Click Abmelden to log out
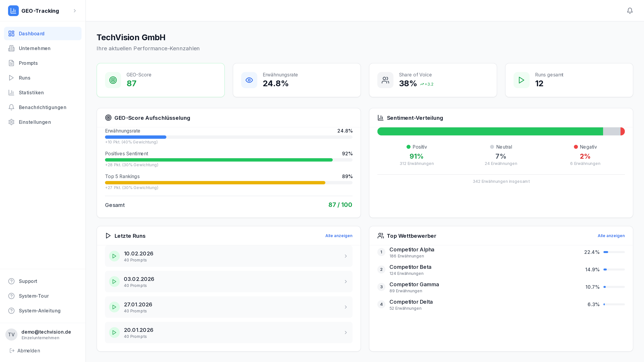The height and width of the screenshot is (362, 644). [28, 351]
